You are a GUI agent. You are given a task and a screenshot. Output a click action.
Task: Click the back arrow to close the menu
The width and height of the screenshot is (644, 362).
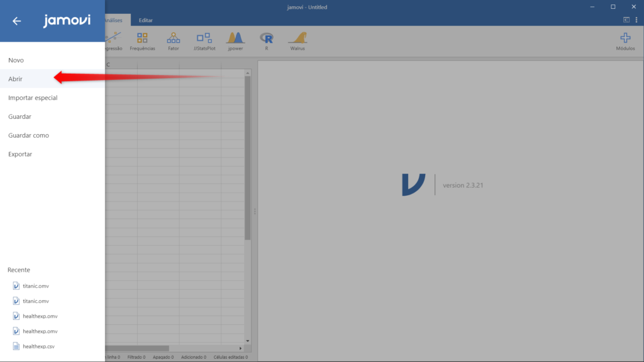16,21
